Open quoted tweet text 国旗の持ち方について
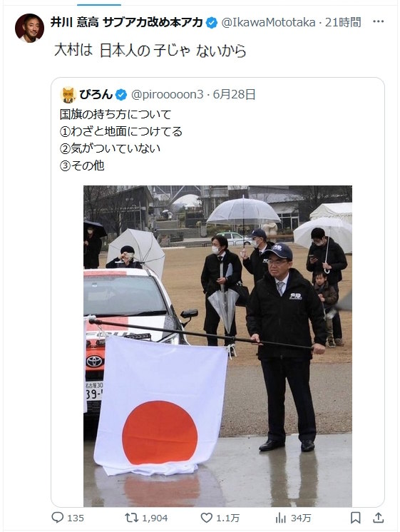Image resolution: width=400 pixels, height=532 pixels. (116, 114)
